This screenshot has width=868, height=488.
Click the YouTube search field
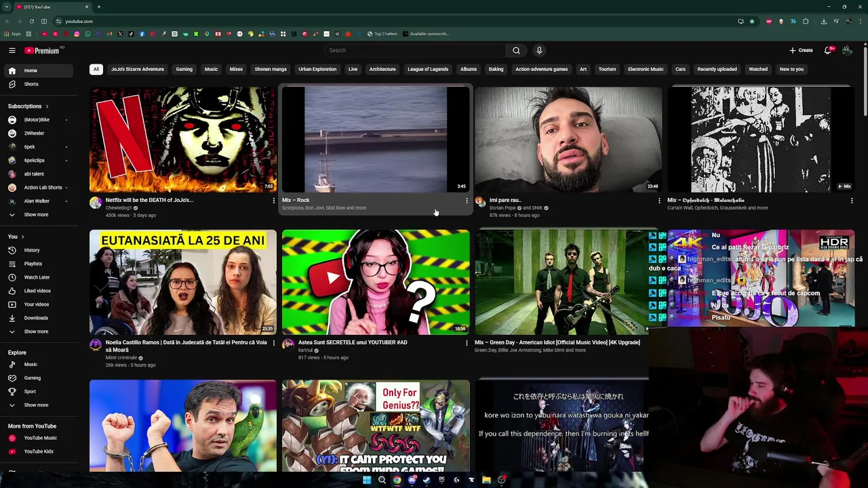click(x=415, y=50)
